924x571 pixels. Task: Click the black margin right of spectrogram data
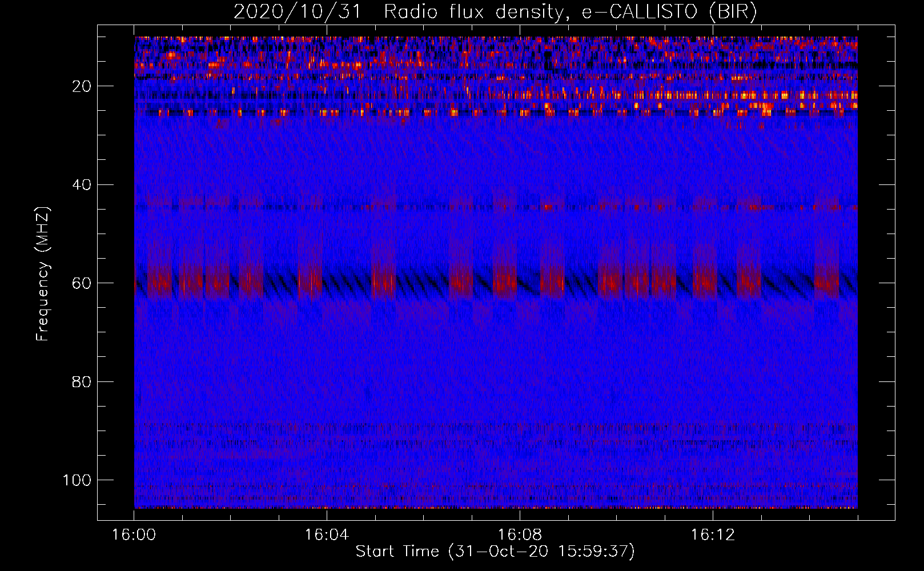point(876,274)
